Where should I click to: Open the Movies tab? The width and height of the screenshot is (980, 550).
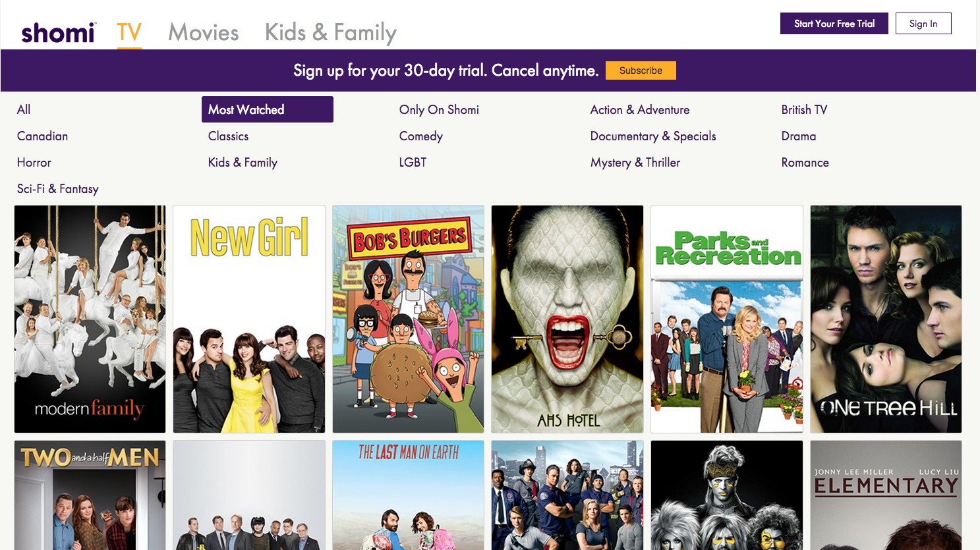pos(203,32)
